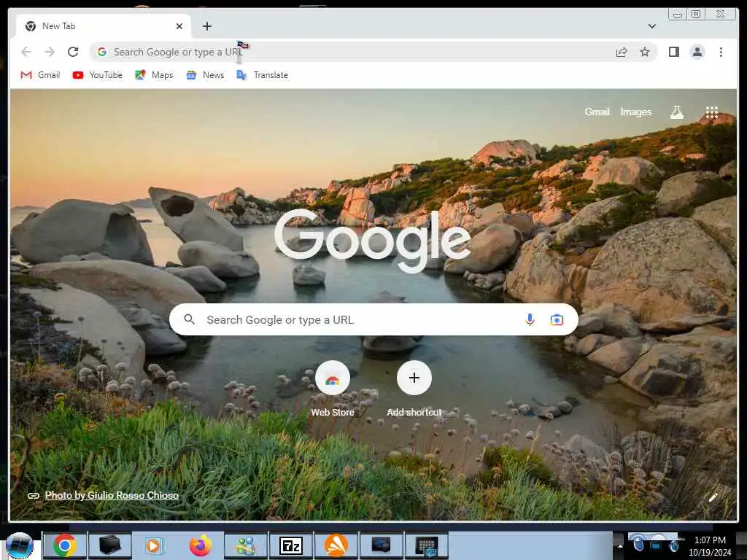This screenshot has width=747, height=560.
Task: Click the Images link on Google page
Action: coord(635,112)
